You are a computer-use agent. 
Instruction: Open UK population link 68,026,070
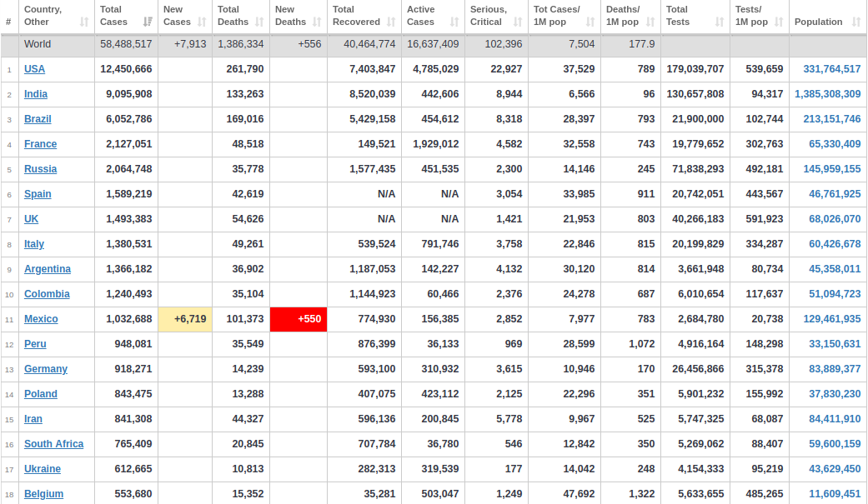click(835, 219)
